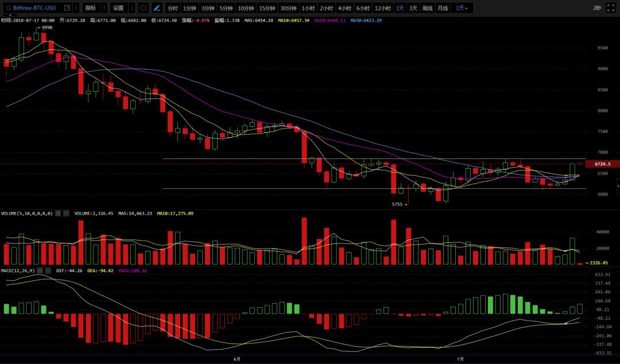The width and height of the screenshot is (620, 364).
Task: Switch to the 2小时 interval
Action: (x=326, y=8)
